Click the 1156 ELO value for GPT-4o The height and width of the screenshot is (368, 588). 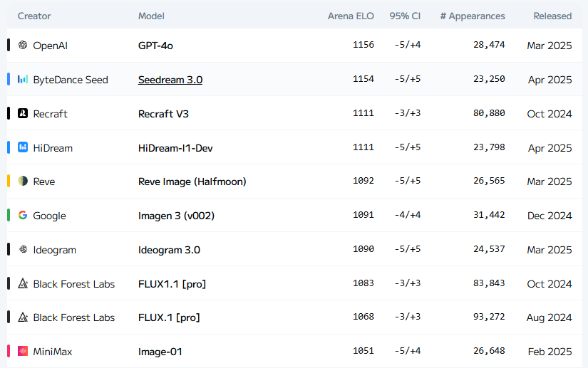[363, 45]
